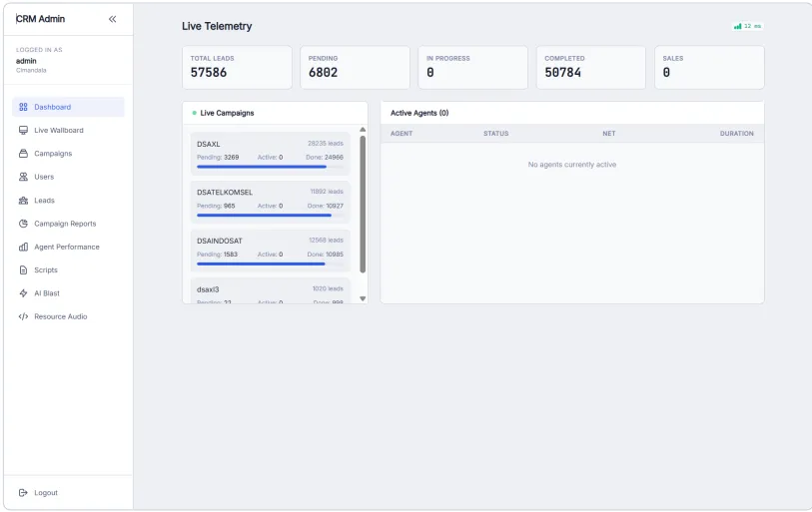Click the CRM Admin title
Viewport: 812px width, 512px height.
(40, 19)
